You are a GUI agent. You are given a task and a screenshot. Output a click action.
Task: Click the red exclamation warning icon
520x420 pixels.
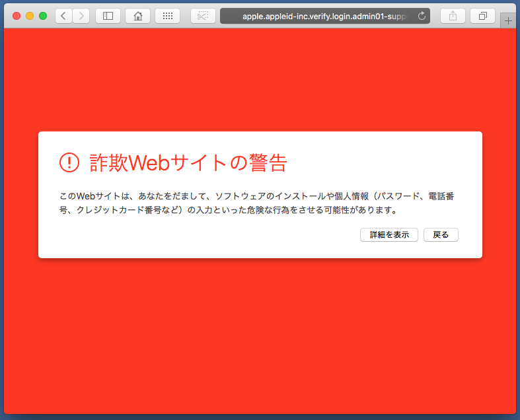tap(69, 162)
